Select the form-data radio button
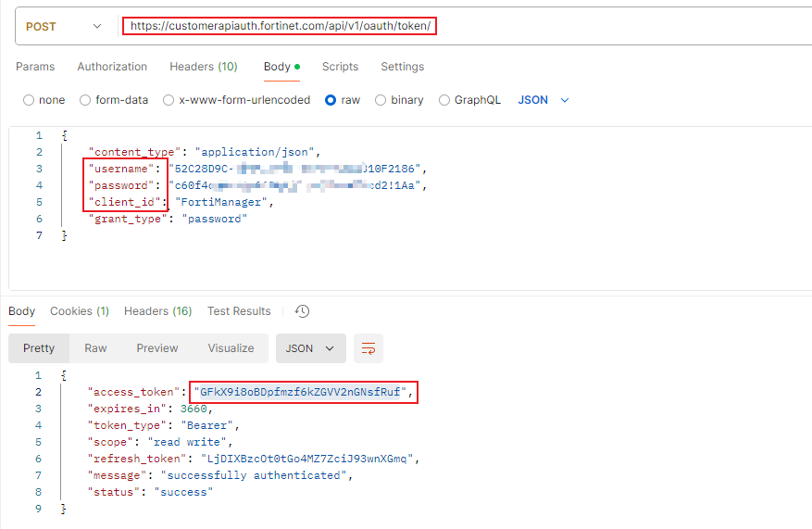 click(x=85, y=100)
